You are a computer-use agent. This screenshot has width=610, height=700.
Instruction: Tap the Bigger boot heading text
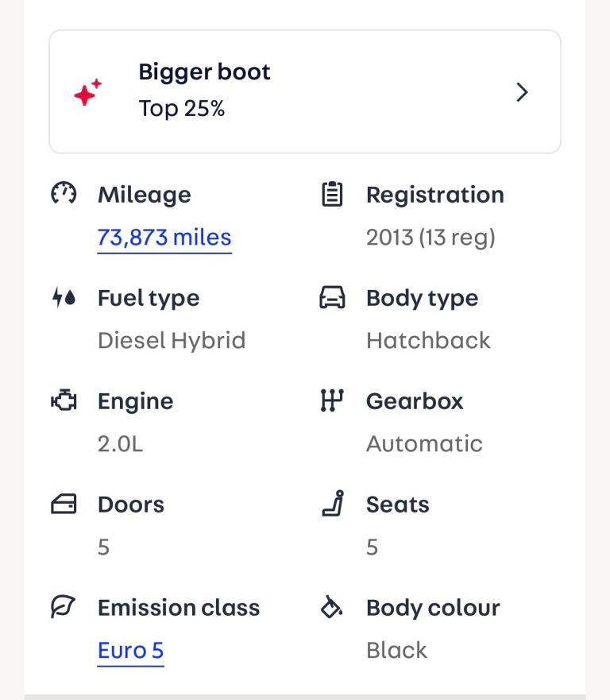click(x=204, y=72)
